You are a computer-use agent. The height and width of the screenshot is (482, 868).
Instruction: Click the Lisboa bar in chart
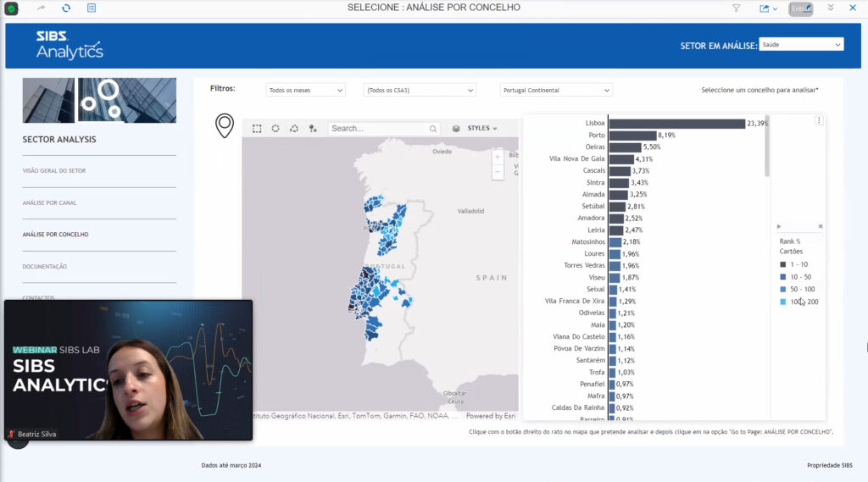pos(677,124)
